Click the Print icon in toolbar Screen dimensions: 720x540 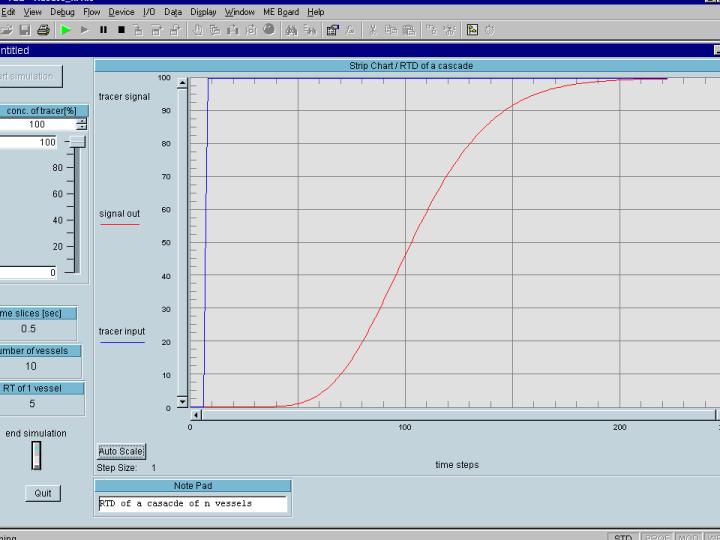click(x=43, y=30)
